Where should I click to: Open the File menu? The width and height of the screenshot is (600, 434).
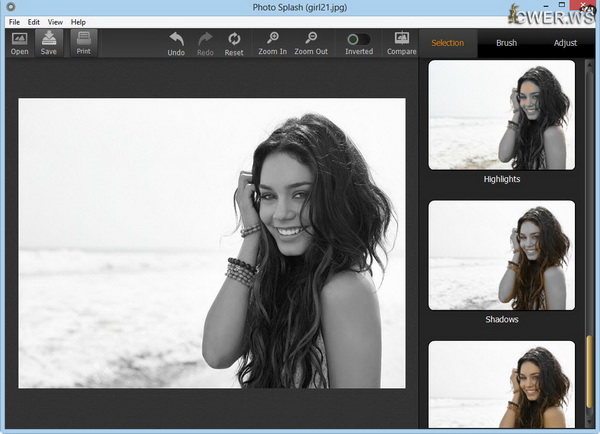click(14, 22)
